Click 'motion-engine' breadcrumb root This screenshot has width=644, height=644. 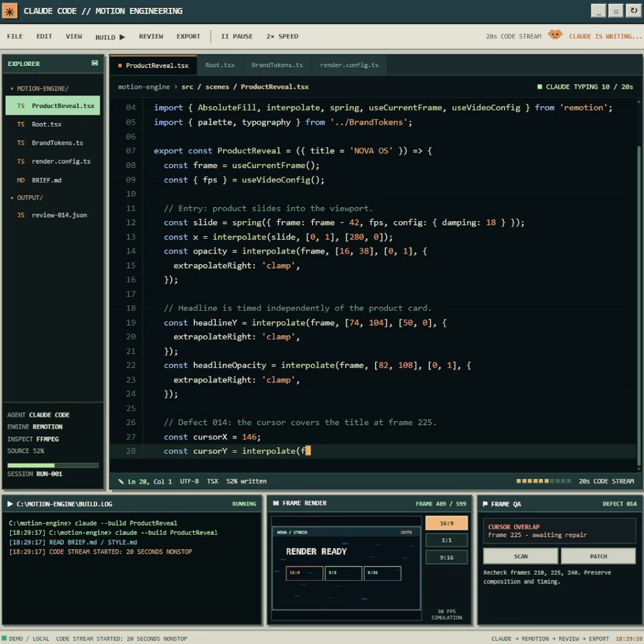[x=144, y=87]
